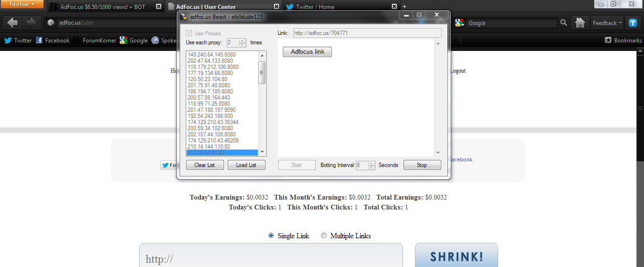This screenshot has height=267, width=644.
Task: Select the Multiple Links radio button
Action: [x=323, y=235]
